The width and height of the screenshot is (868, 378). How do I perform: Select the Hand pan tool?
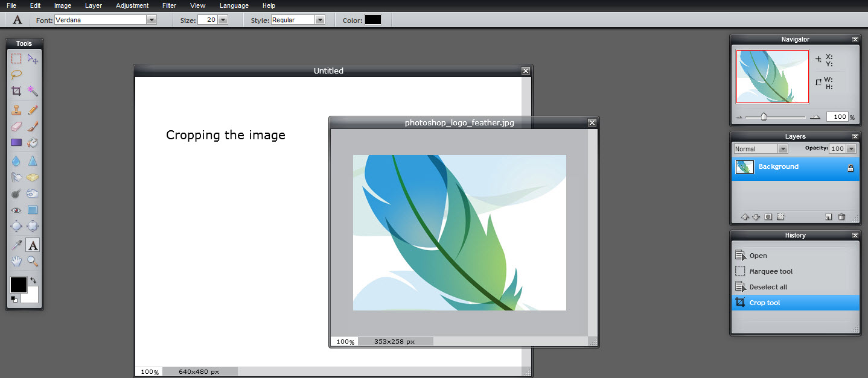(16, 261)
